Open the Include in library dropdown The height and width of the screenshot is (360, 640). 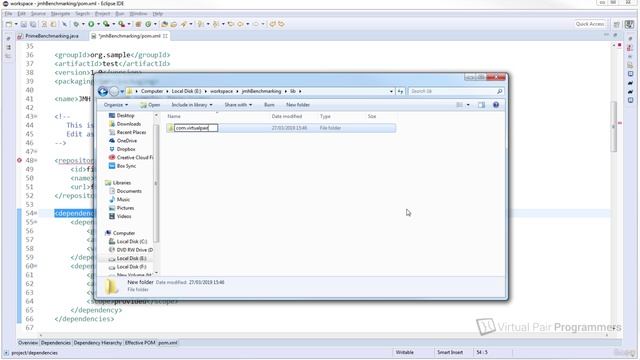(192, 105)
